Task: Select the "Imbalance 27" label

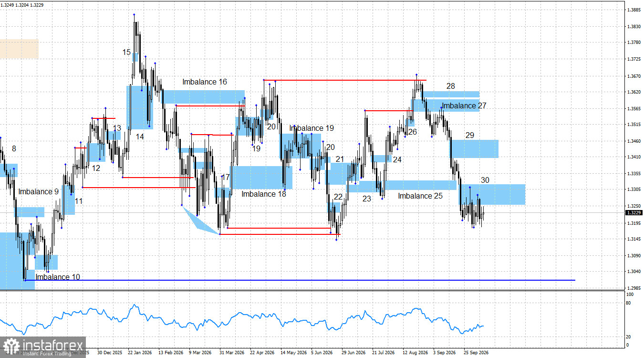Action: coord(464,106)
